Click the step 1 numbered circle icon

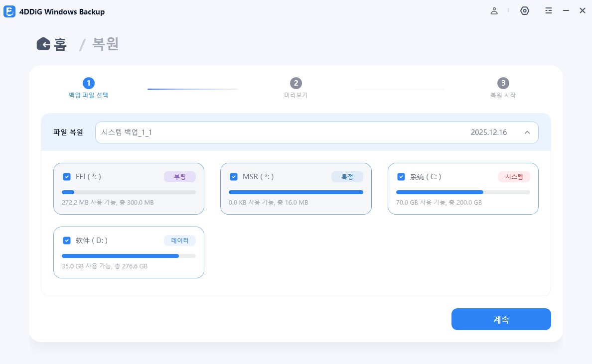(89, 83)
